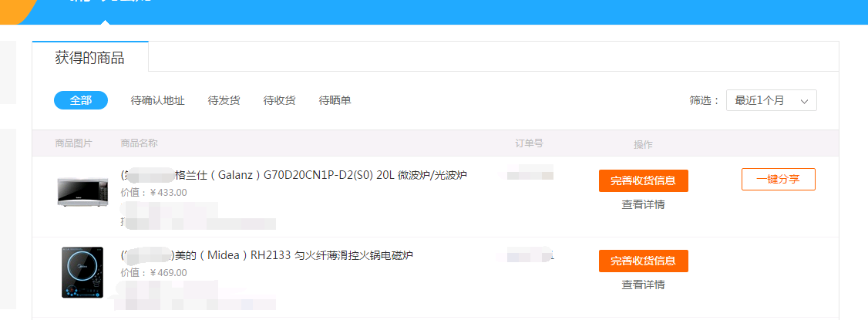Click the 价值：￥433.00 text
This screenshot has width=868, height=320.
[154, 193]
